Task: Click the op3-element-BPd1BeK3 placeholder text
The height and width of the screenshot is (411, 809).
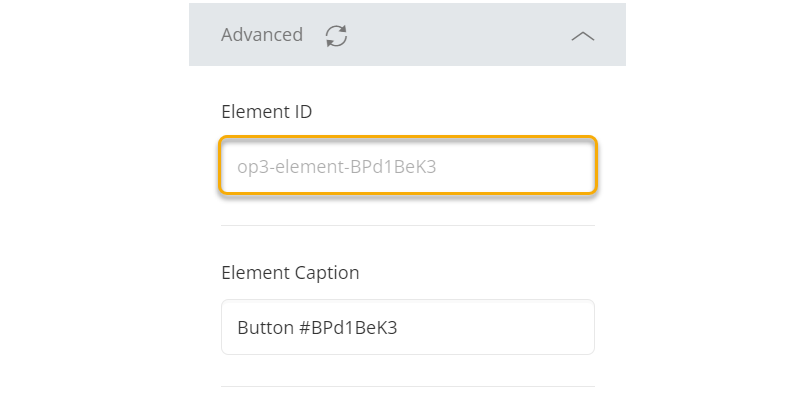Action: coord(336,166)
